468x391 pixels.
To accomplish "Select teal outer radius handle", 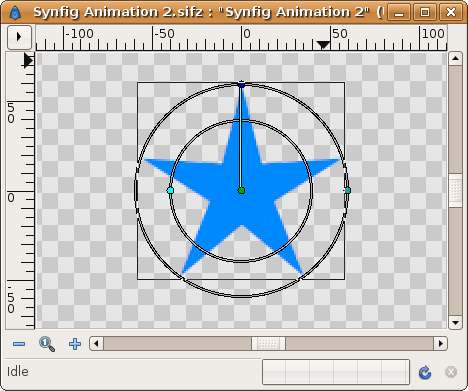I will pyautogui.click(x=347, y=190).
